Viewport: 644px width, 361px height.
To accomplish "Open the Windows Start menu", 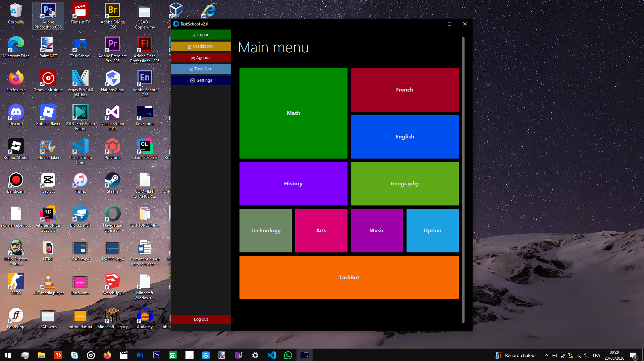I will click(x=8, y=355).
